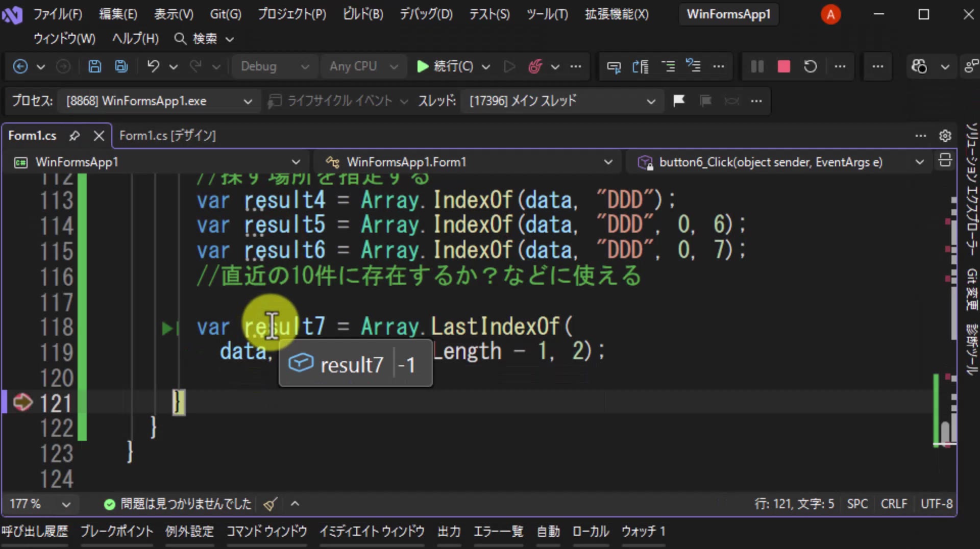
Task: Click the Copilot icon in toolbar
Action: click(x=919, y=66)
